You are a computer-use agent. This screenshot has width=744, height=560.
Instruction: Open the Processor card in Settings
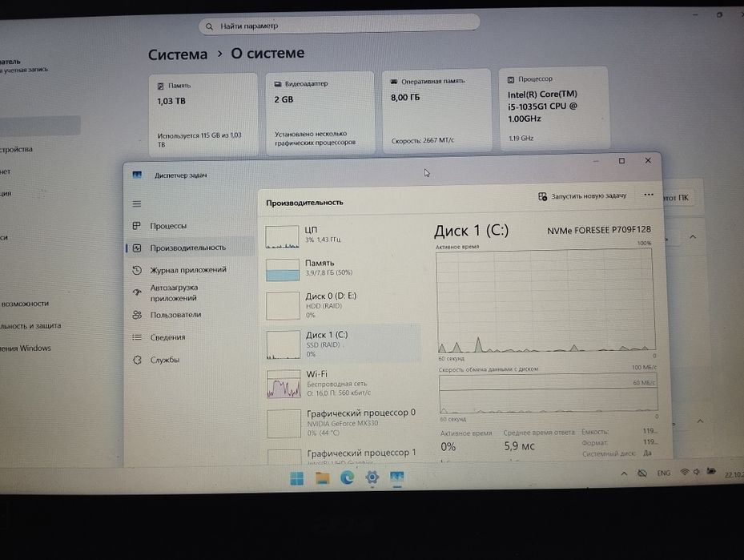coord(553,109)
